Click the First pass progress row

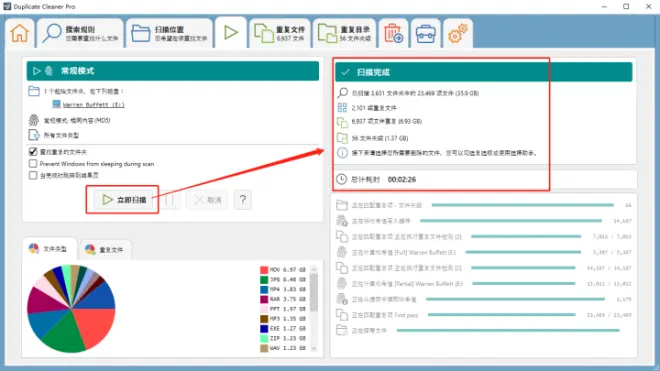coord(483,315)
